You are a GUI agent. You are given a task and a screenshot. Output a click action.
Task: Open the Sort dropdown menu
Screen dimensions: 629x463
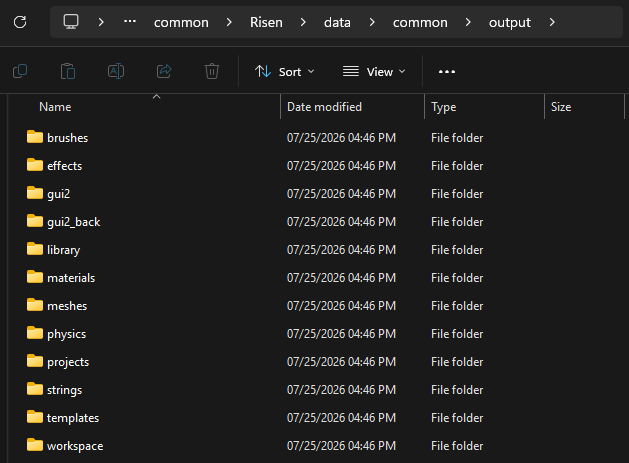pyautogui.click(x=284, y=72)
